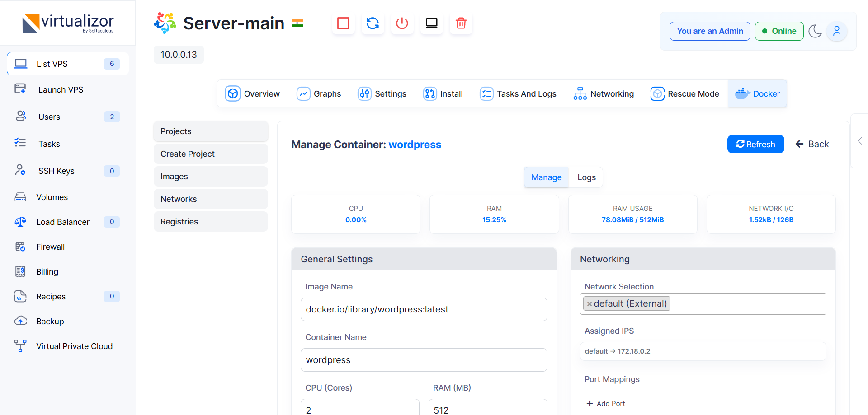This screenshot has width=868, height=415.
Task: Open the user profile avatar icon
Action: coord(837,31)
